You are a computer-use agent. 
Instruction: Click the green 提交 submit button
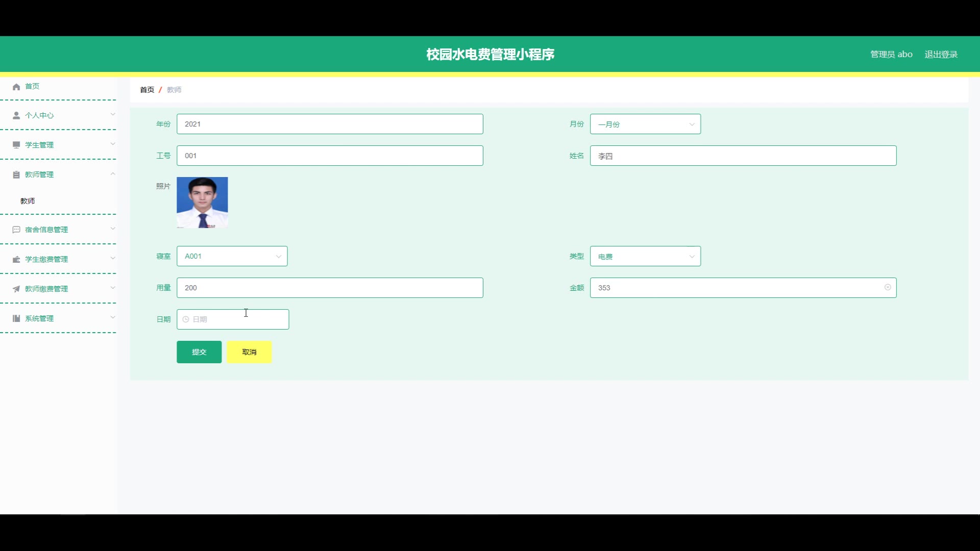pos(199,352)
